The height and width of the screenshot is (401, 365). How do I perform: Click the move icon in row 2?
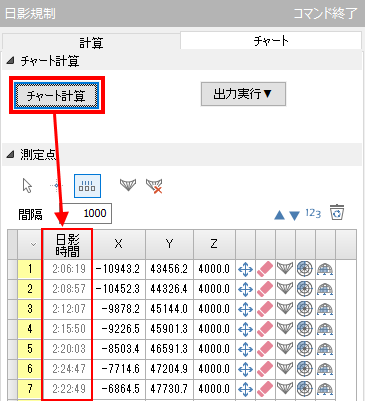click(246, 289)
